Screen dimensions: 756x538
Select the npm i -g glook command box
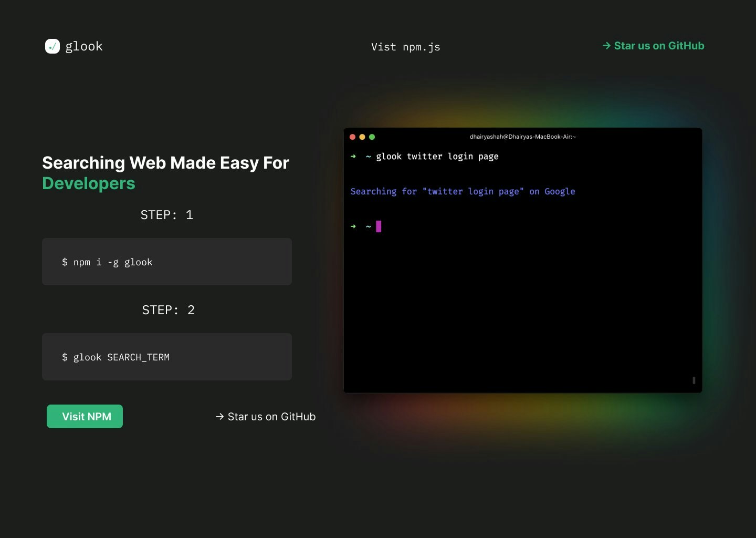point(167,262)
